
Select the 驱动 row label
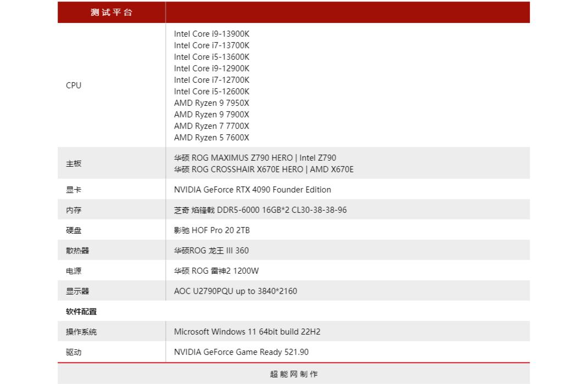[74, 352]
